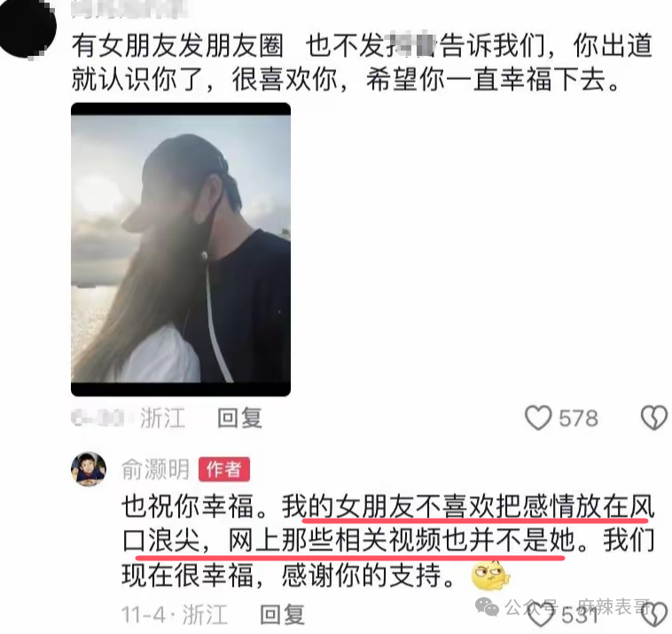Viewport: 672px width, 634px height.
Task: Click the 531 like count
Action: [x=580, y=616]
